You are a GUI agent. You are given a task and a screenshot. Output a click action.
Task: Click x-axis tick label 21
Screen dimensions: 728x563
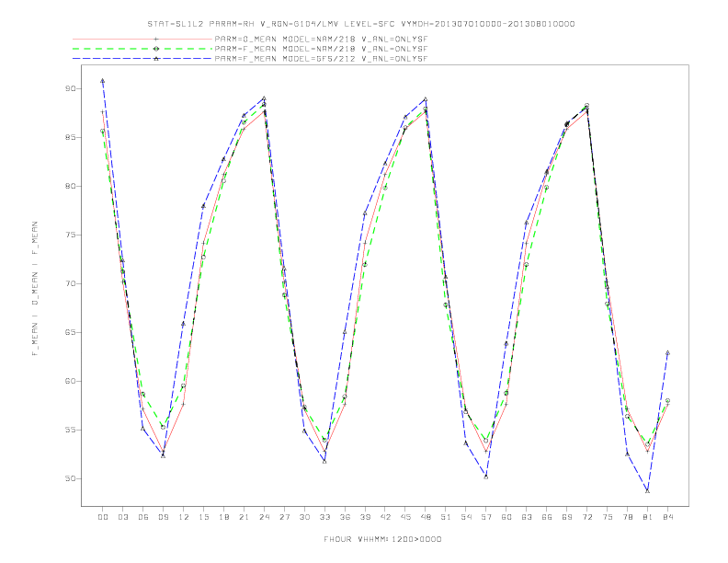(244, 517)
